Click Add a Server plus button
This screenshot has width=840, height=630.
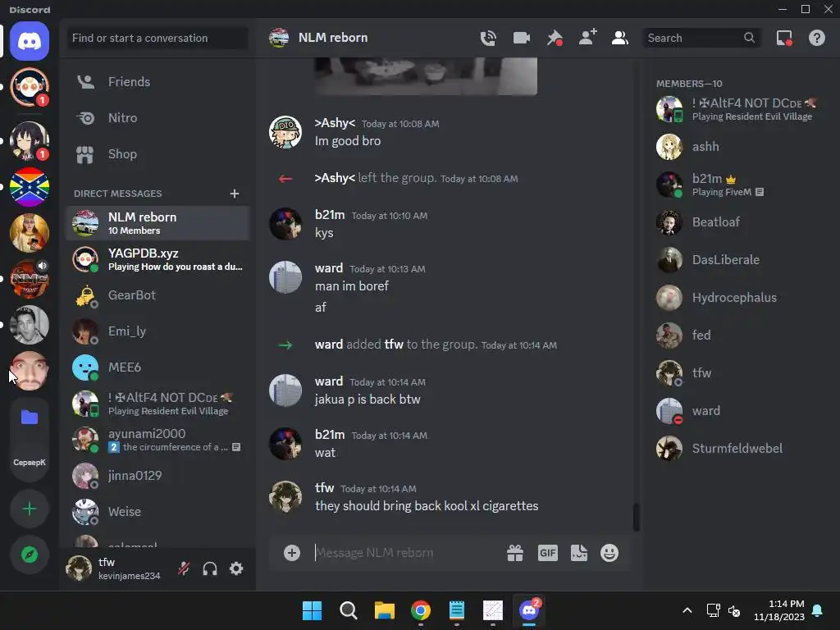click(30, 509)
